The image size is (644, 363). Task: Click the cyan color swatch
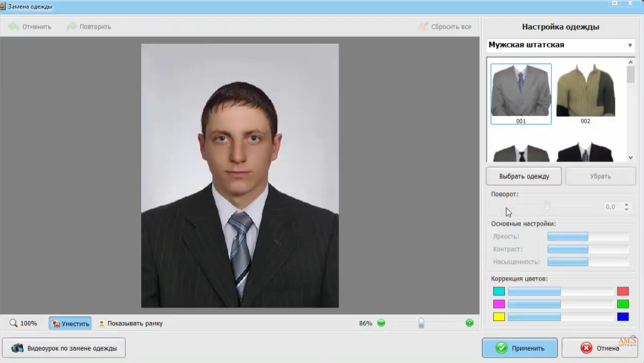(499, 292)
